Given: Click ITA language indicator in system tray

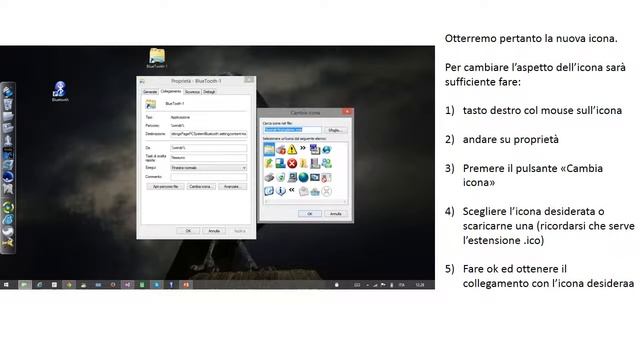Looking at the screenshot, I should tap(402, 284).
